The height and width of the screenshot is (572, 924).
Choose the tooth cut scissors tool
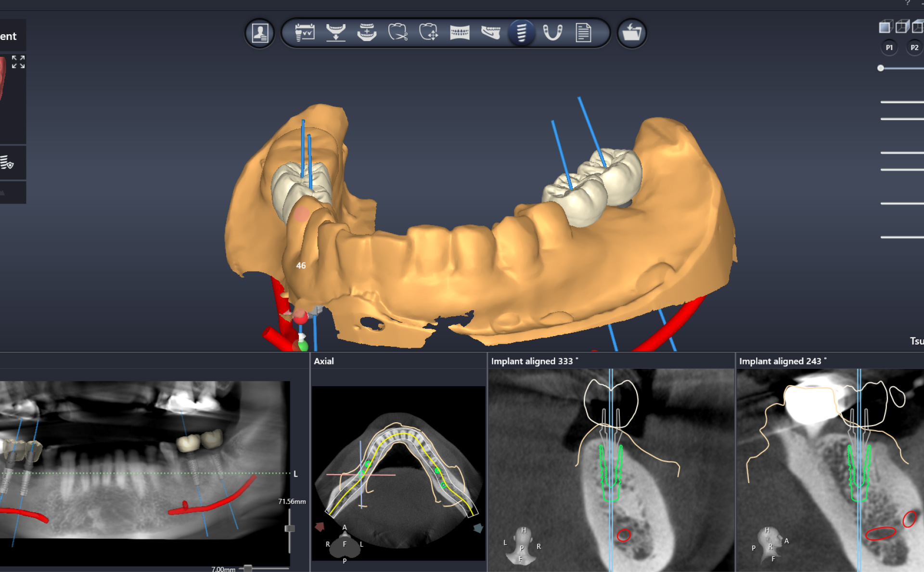point(398,33)
